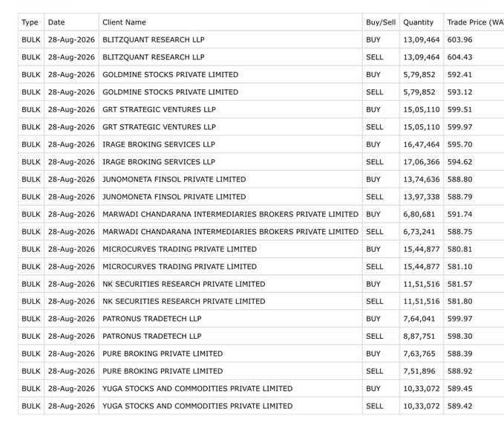Select BLITZQUANT RESEARCH LLP in the BUY row
Screen dimensions: 504x428
pyautogui.click(x=154, y=39)
